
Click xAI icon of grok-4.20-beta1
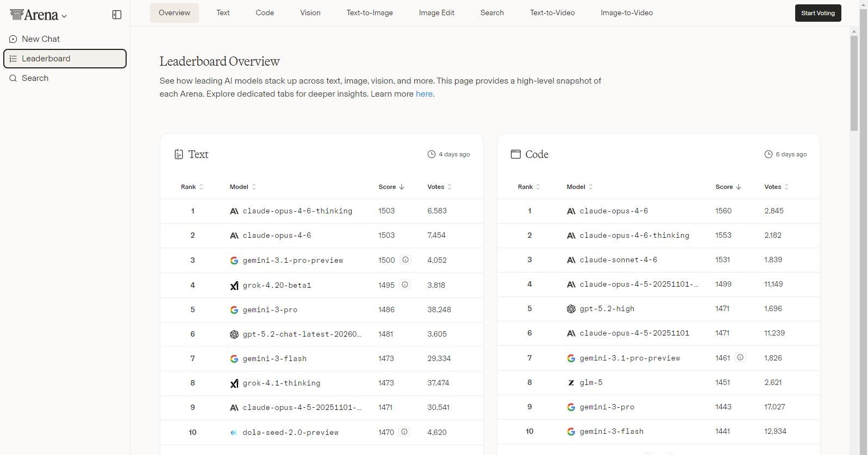[x=234, y=286]
